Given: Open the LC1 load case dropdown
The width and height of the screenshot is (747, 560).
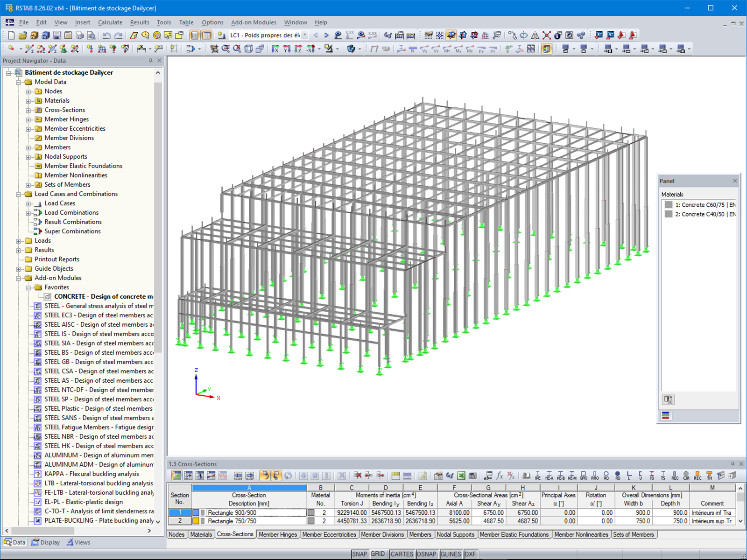Looking at the screenshot, I should (305, 35).
